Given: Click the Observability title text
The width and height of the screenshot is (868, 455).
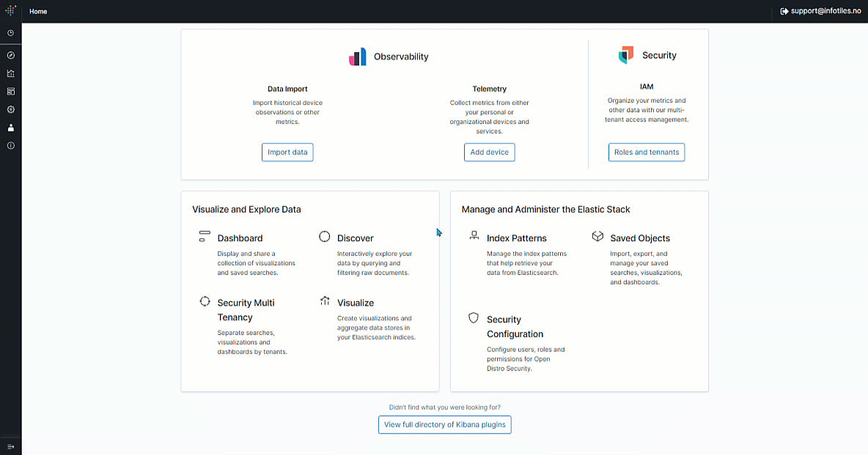Looking at the screenshot, I should [x=401, y=56].
